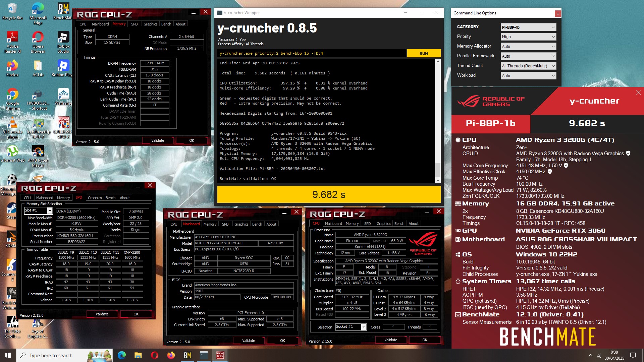Open Socket #1 selection dropdown
The image size is (644, 362).
click(x=351, y=327)
